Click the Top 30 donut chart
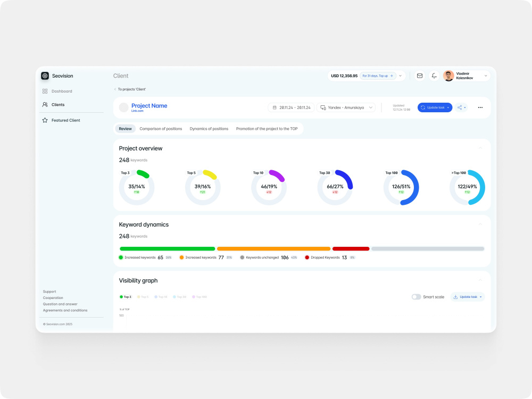The width and height of the screenshot is (532, 399). [335, 188]
